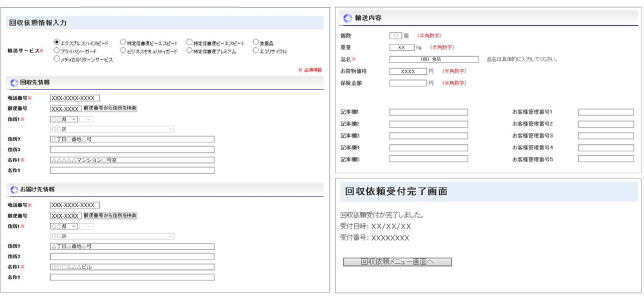The image size is (644, 297).
Task: Click the 住所2 field containing △丁目△番地△号
Action: tap(132, 247)
